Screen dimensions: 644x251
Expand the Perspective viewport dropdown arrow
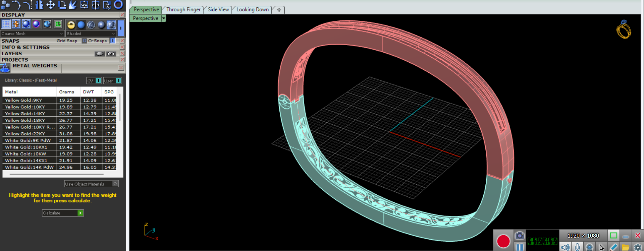point(164,18)
